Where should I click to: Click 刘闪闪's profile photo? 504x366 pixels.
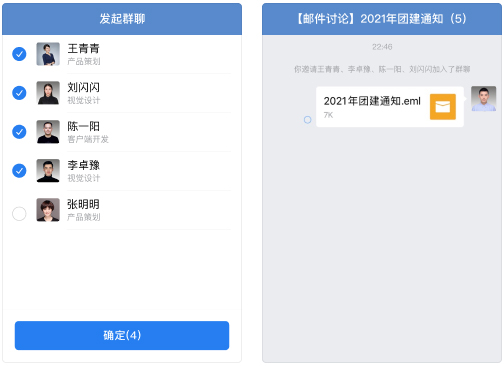[48, 93]
